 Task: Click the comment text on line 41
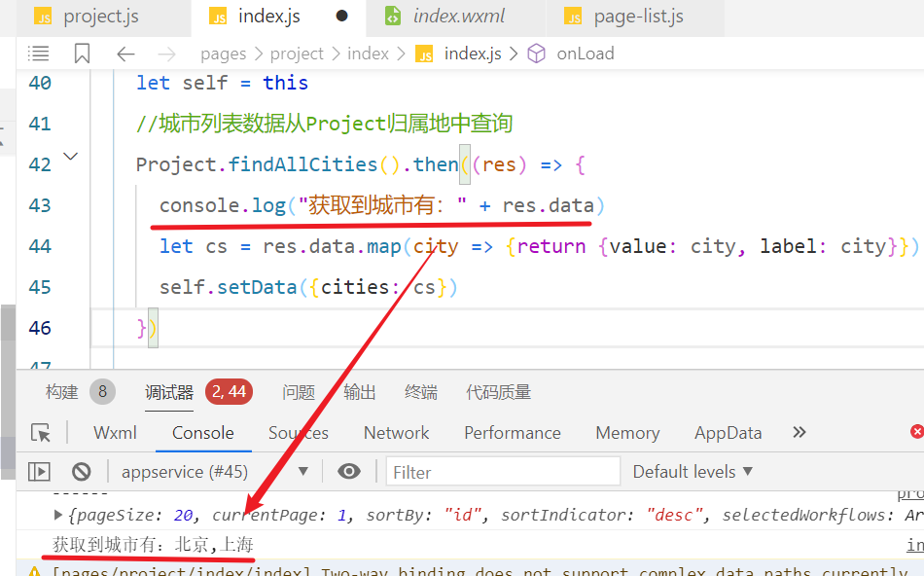pyautogui.click(x=324, y=124)
